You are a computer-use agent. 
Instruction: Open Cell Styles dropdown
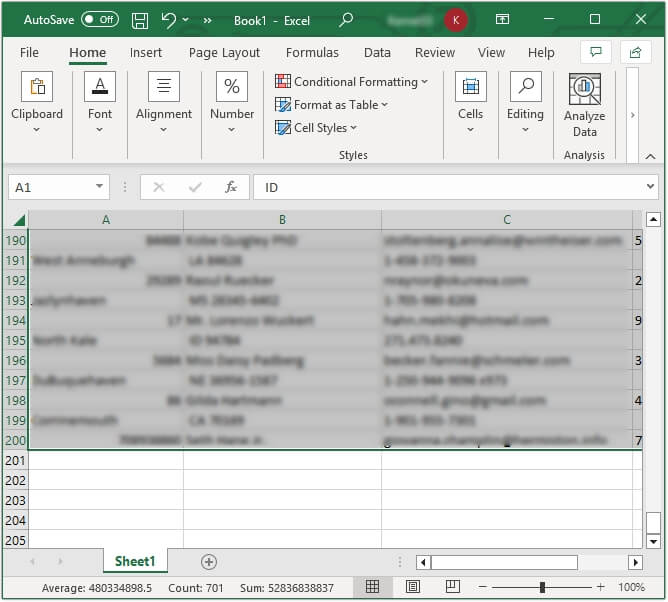[316, 128]
